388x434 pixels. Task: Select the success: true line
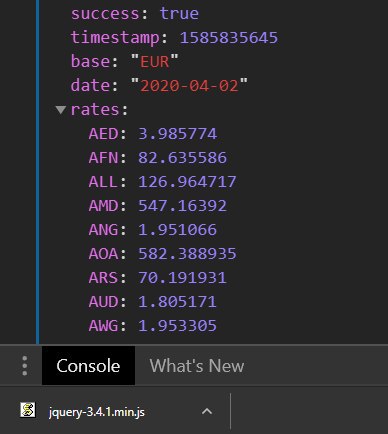(135, 14)
